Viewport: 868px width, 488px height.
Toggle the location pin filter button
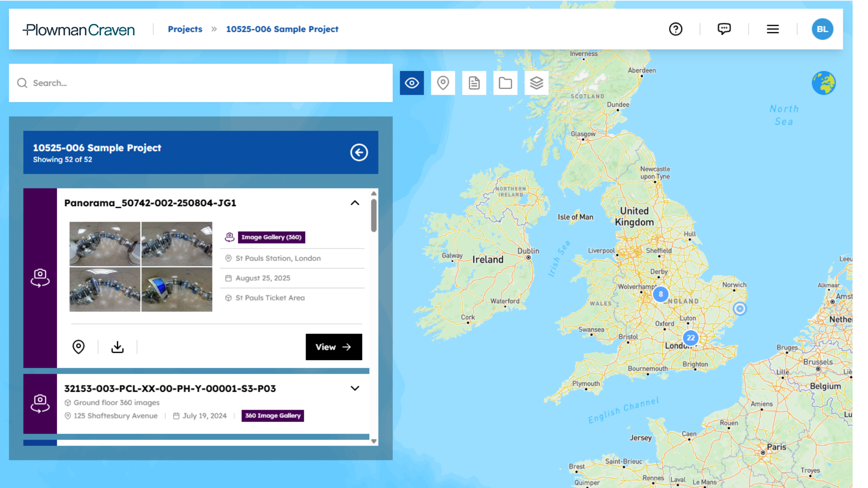tap(443, 83)
